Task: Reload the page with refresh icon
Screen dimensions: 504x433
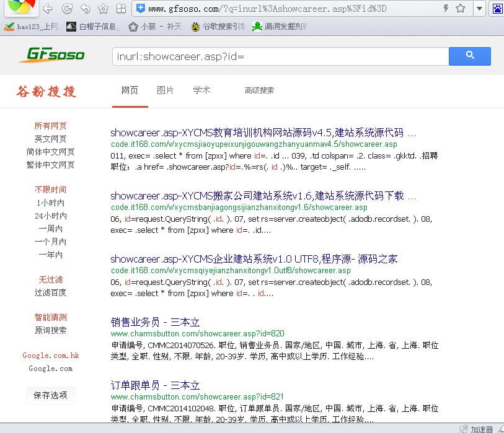Action: [x=67, y=9]
